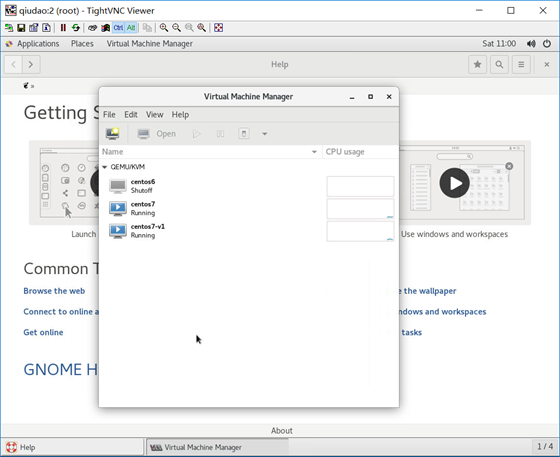Image resolution: width=560 pixels, height=457 pixels.
Task: Click the TightVNC file transfer icon
Action: click(x=147, y=28)
